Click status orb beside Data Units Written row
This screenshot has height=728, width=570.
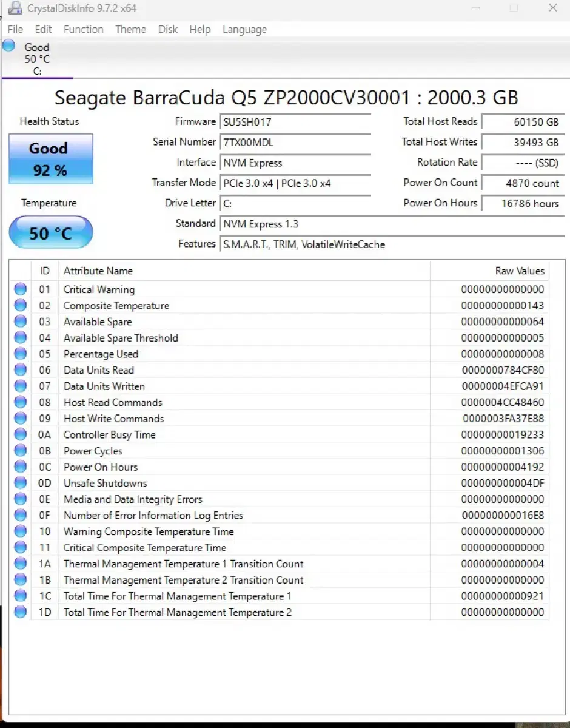point(21,386)
